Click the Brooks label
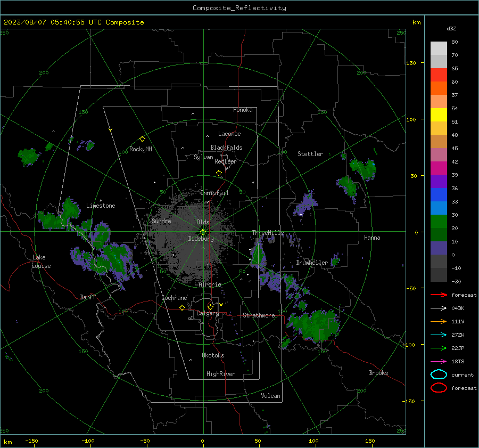The height and width of the screenshot is (448, 479). tap(378, 373)
